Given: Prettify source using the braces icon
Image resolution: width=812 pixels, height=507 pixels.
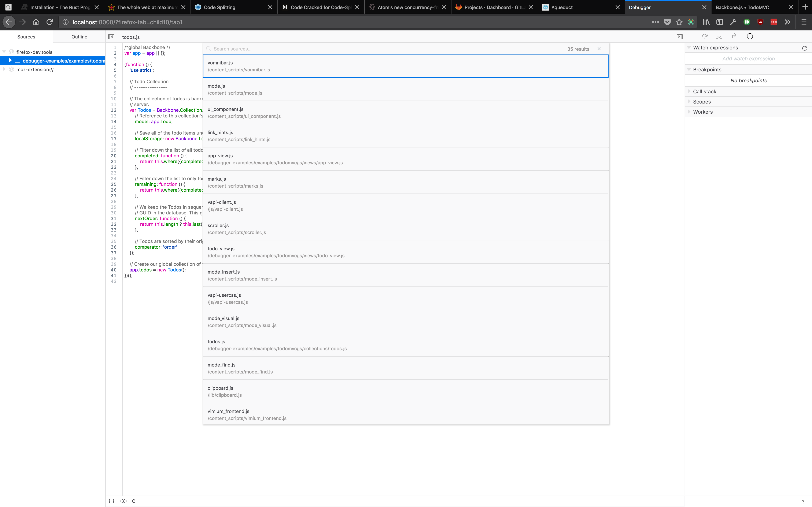Looking at the screenshot, I should coord(112,501).
